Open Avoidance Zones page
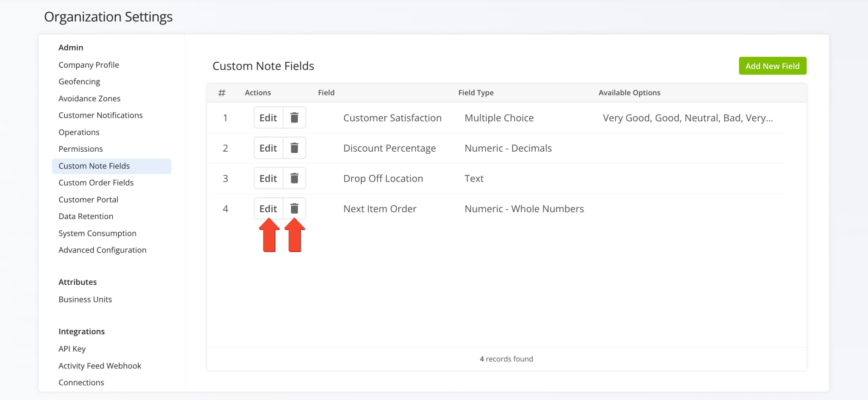 pyautogui.click(x=89, y=98)
